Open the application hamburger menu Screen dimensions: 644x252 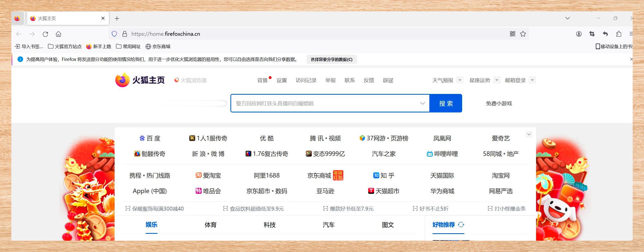632,34
